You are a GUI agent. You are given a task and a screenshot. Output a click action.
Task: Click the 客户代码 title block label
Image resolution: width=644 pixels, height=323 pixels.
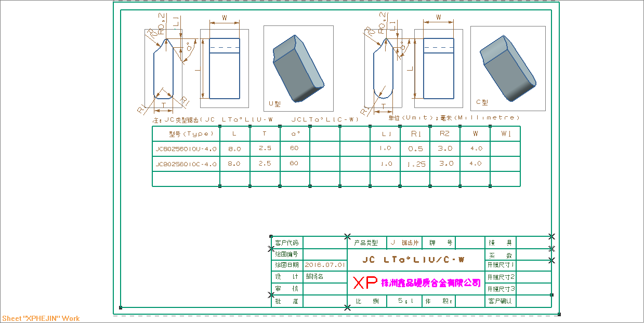[x=287, y=243]
